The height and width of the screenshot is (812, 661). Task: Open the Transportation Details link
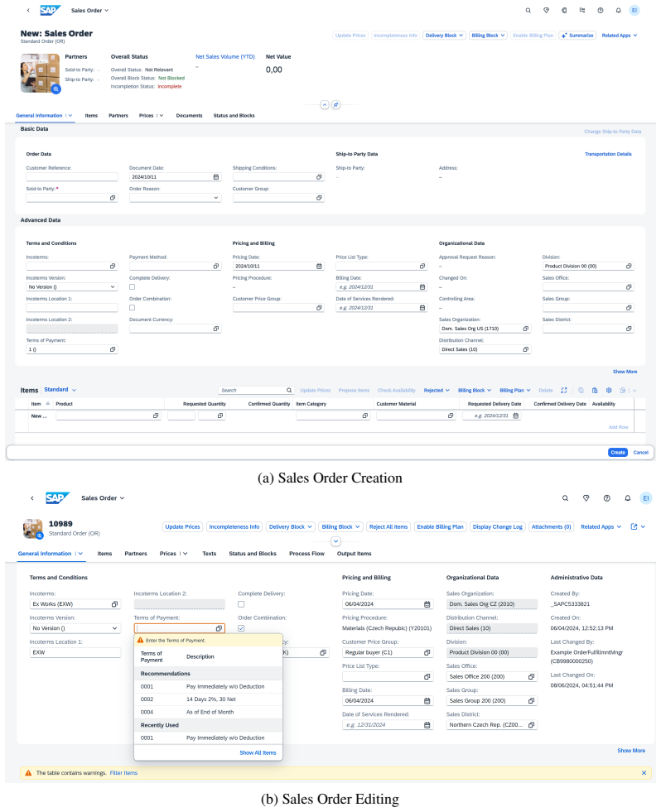point(608,154)
